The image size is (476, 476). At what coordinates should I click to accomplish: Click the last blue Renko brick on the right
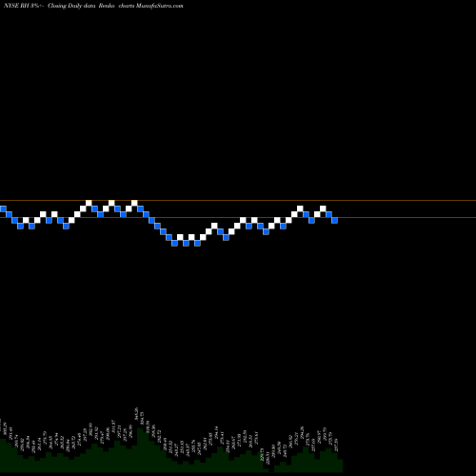334,220
